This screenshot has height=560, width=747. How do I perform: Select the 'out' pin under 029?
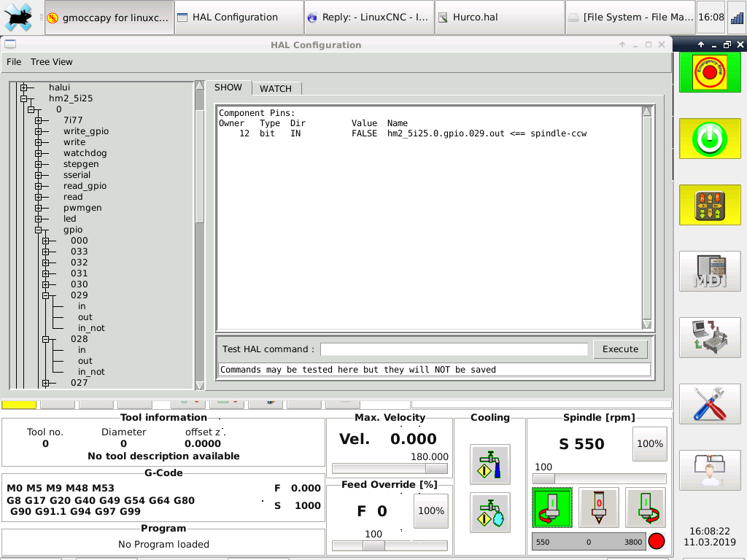pyautogui.click(x=85, y=317)
